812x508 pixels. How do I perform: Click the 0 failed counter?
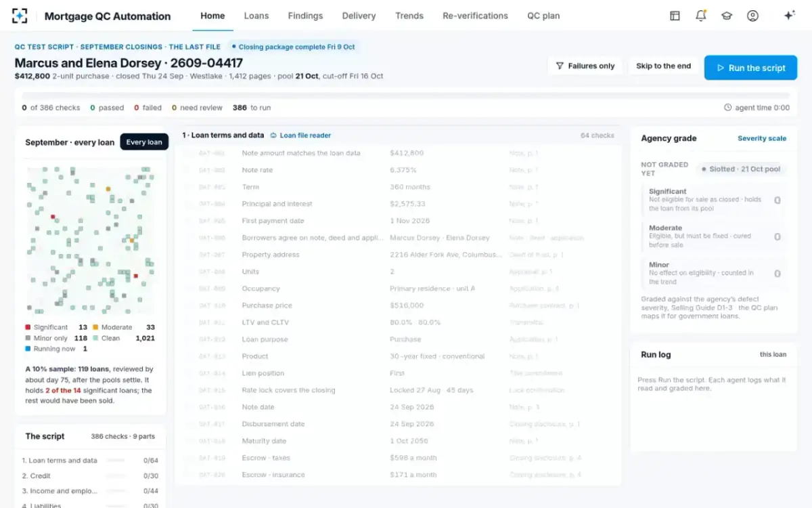pos(148,108)
